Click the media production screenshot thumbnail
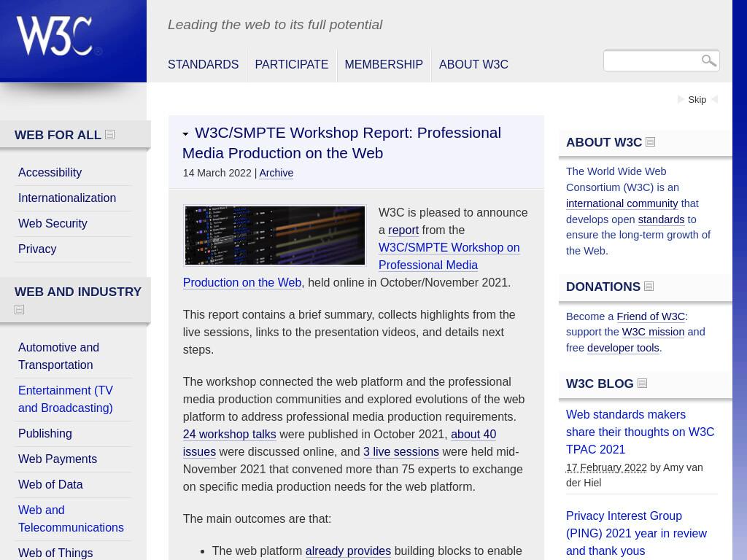 pos(275,236)
